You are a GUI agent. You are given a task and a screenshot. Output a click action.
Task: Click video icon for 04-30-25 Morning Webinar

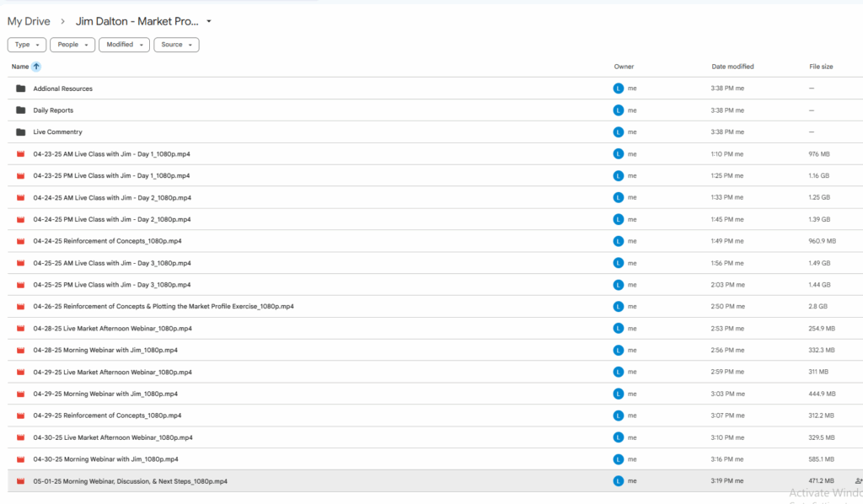coord(20,459)
